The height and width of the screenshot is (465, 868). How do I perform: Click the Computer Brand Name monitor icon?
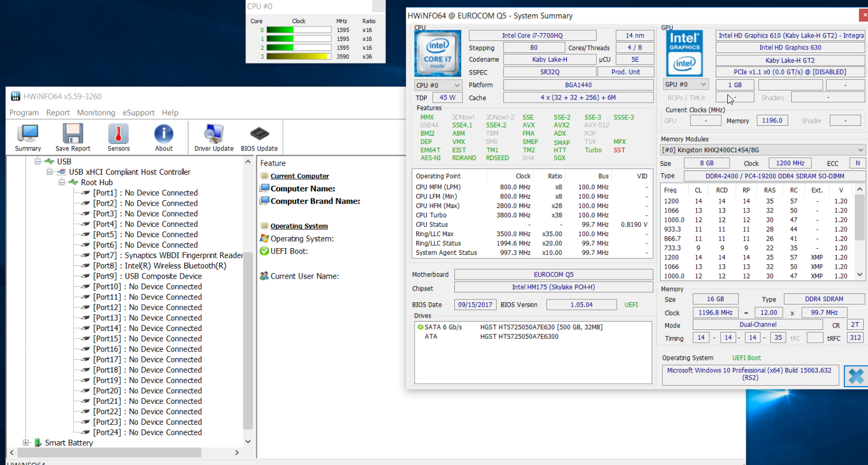click(x=264, y=201)
